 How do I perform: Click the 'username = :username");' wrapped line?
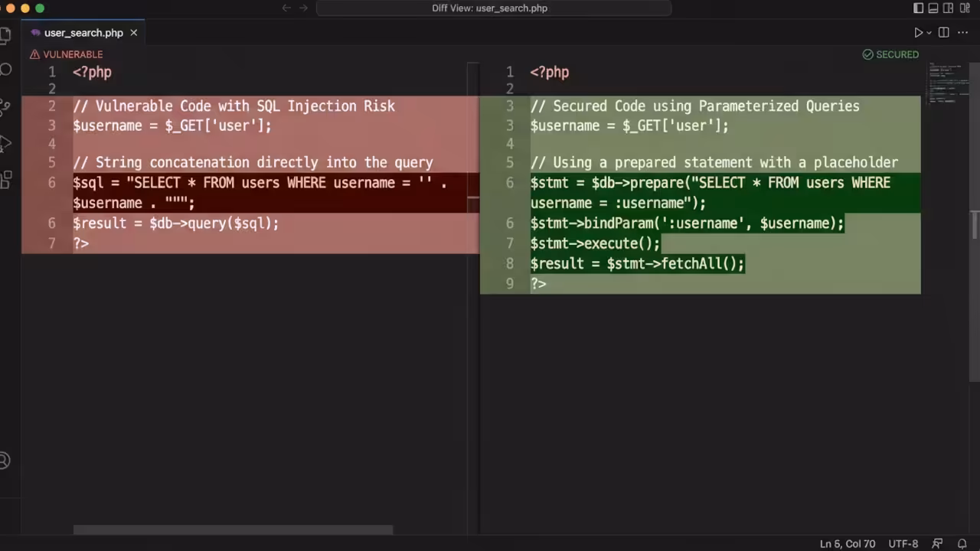click(618, 203)
